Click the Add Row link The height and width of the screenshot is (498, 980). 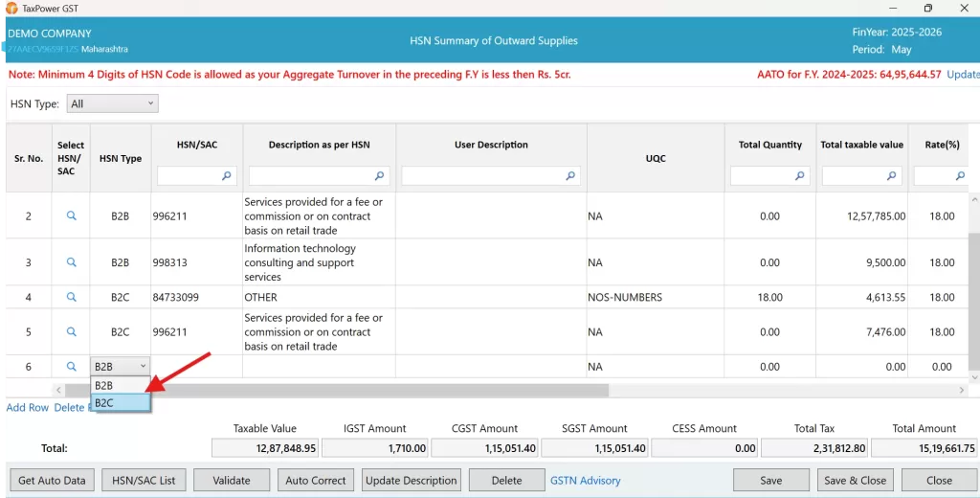click(x=28, y=407)
